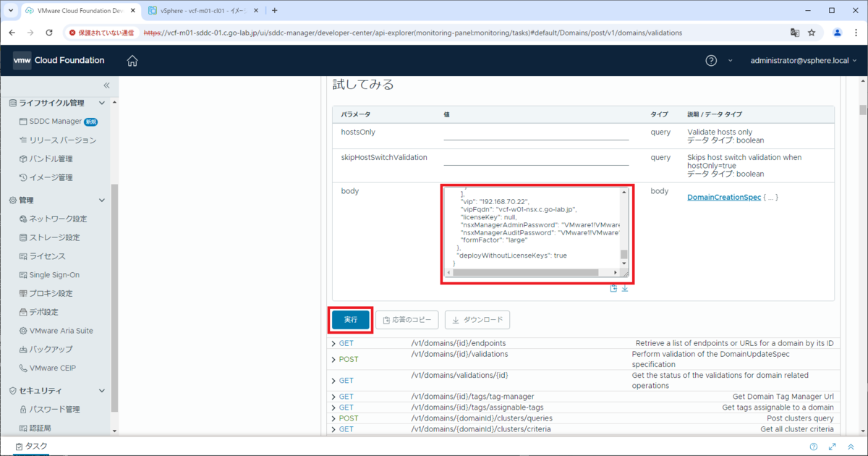The height and width of the screenshot is (456, 868).
Task: Expand the task panel diagonal arrows
Action: click(833, 447)
